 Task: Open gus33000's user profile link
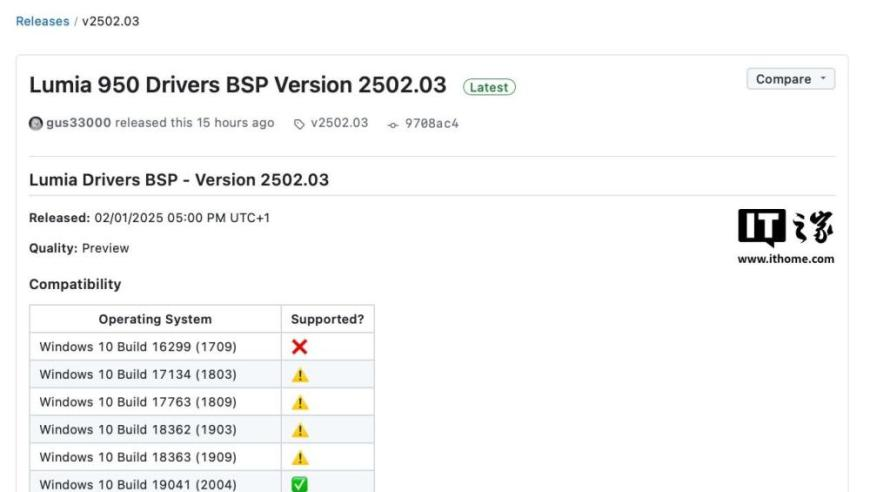tap(78, 123)
